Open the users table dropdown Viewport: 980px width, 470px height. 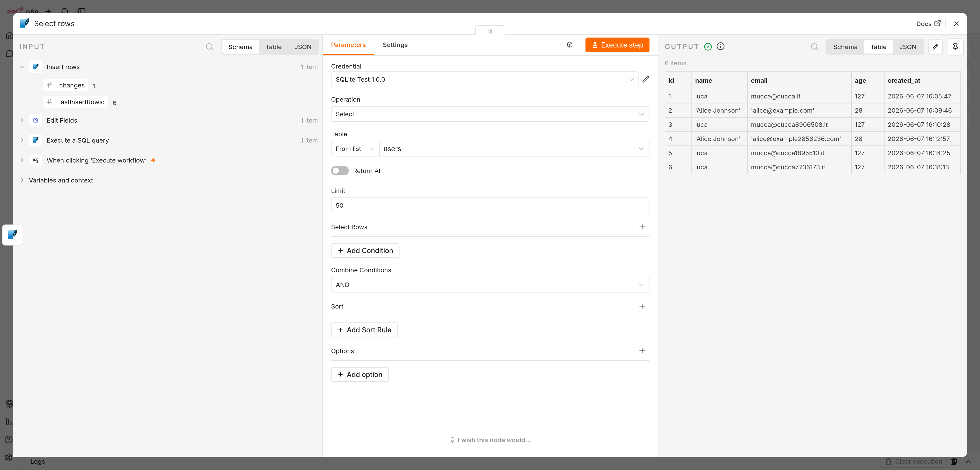514,149
